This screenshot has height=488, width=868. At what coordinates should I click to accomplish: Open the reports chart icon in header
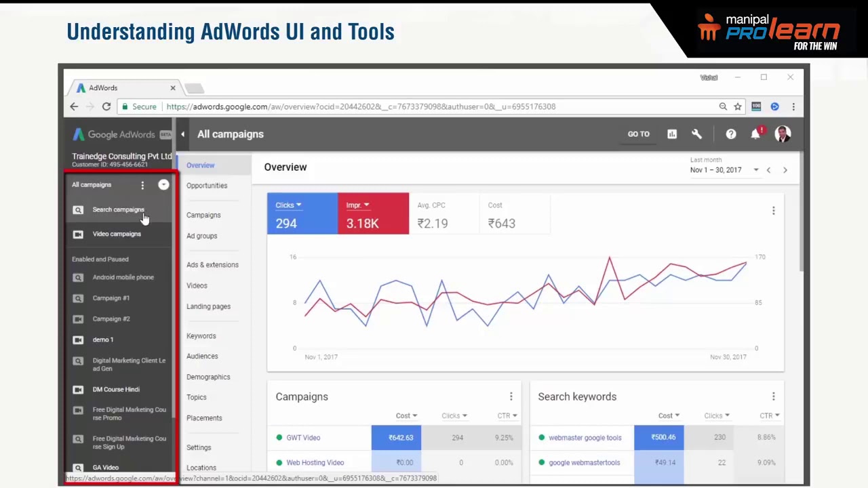point(672,134)
